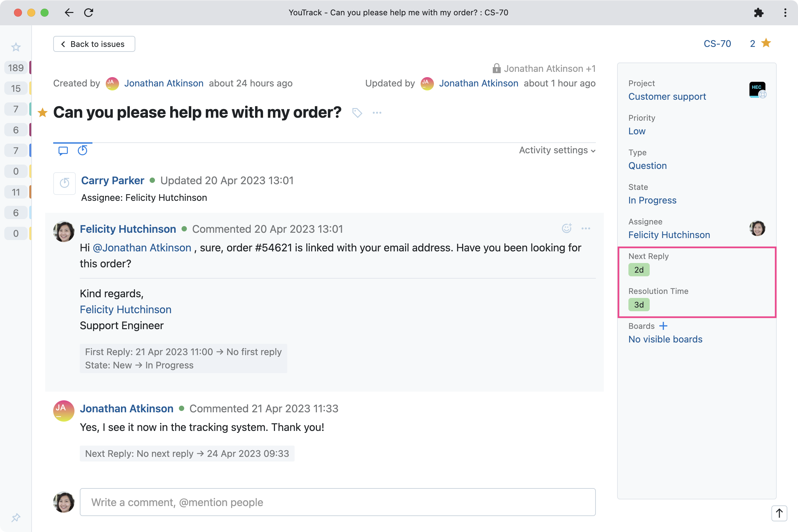798x532 pixels.
Task: Open Felicity Hutchinson signature link
Action: (126, 310)
